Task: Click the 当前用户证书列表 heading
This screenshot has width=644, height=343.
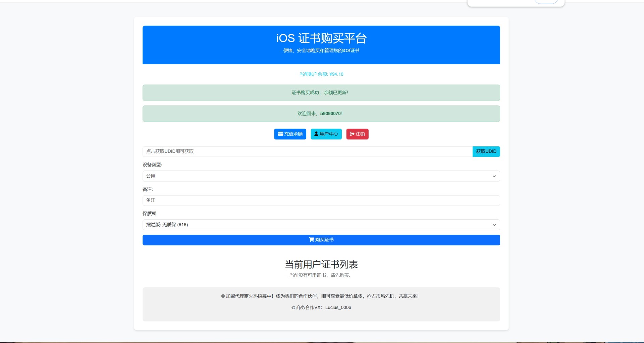Action: 321,265
